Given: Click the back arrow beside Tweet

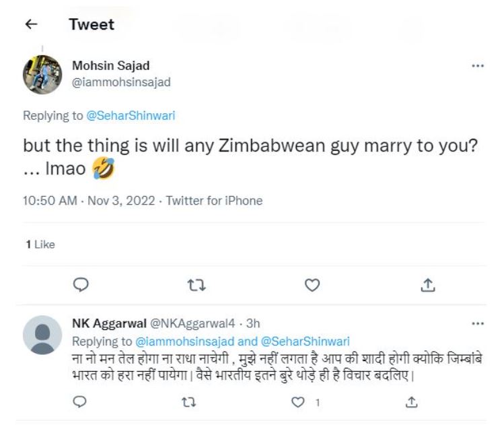Looking at the screenshot, I should tap(30, 25).
